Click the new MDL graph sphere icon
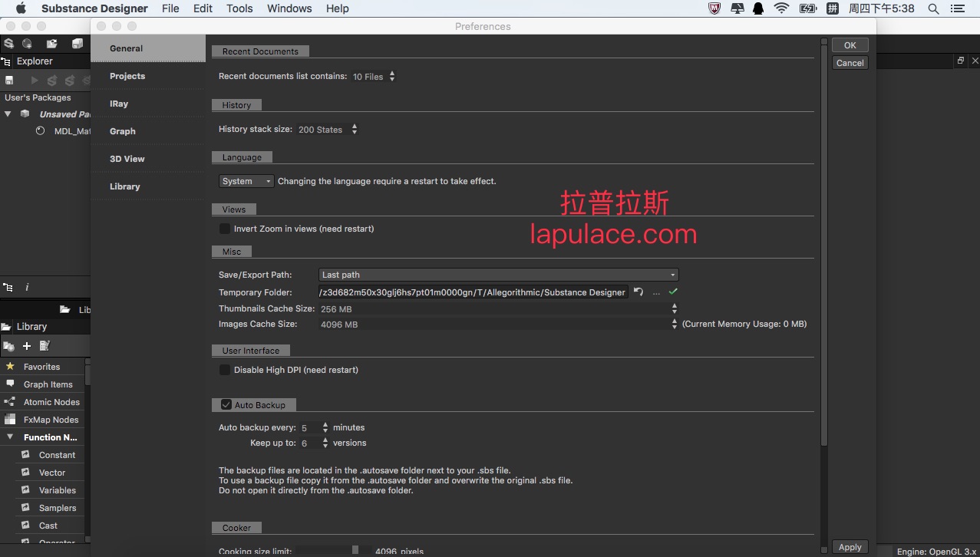The width and height of the screenshot is (980, 557). (x=28, y=44)
